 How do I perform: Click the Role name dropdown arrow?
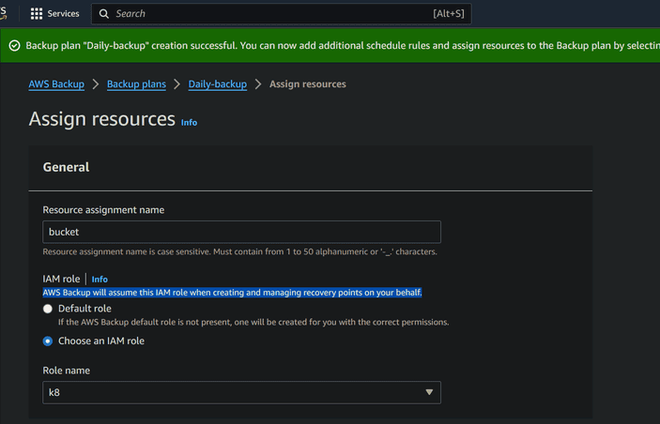coord(429,392)
